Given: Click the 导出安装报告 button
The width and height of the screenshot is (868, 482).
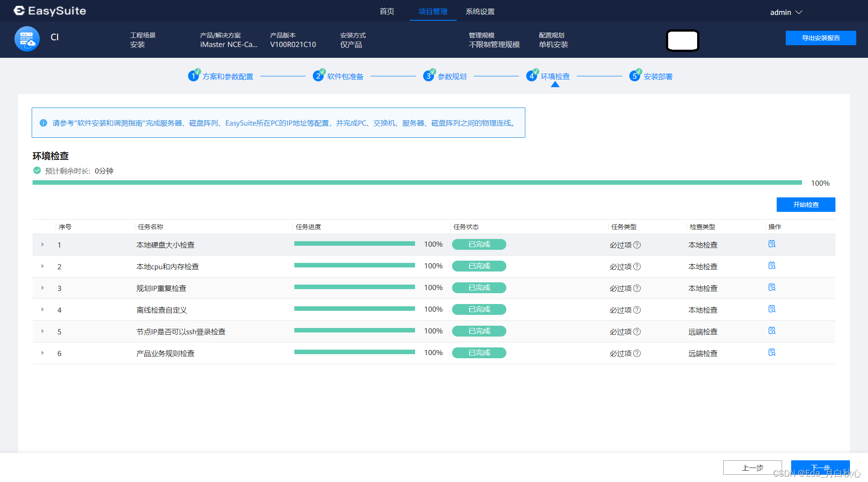Looking at the screenshot, I should pyautogui.click(x=821, y=38).
